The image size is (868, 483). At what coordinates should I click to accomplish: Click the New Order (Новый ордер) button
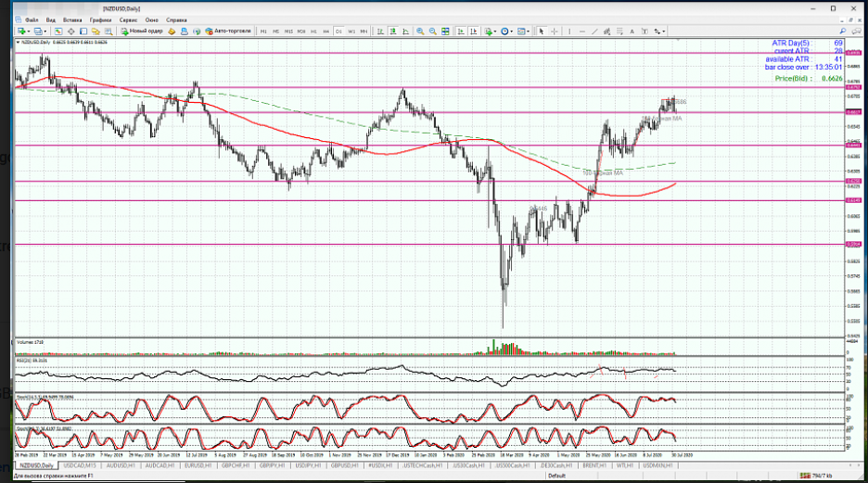143,32
